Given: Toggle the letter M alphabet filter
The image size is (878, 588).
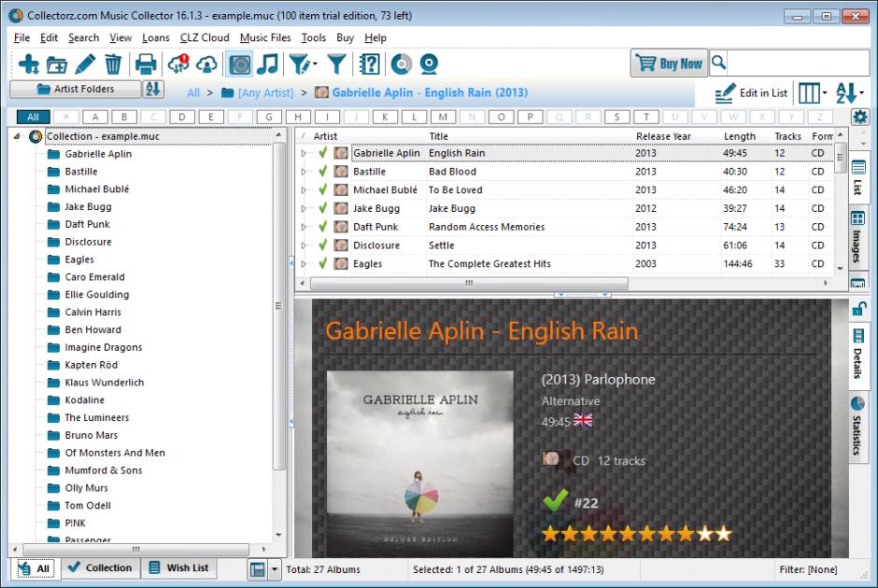Looking at the screenshot, I should pyautogui.click(x=443, y=117).
